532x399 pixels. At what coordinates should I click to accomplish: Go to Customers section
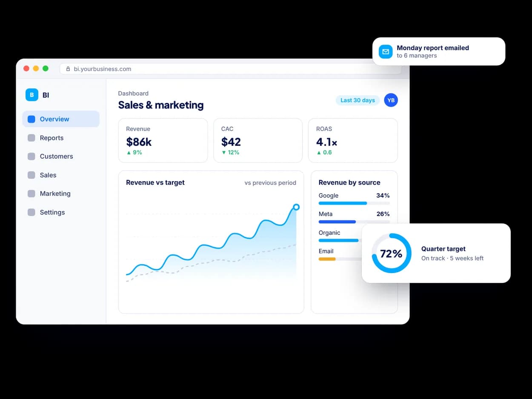(61, 157)
